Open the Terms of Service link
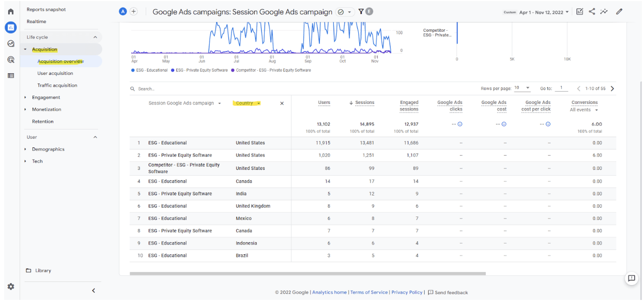This screenshot has height=304, width=644. tap(369, 292)
